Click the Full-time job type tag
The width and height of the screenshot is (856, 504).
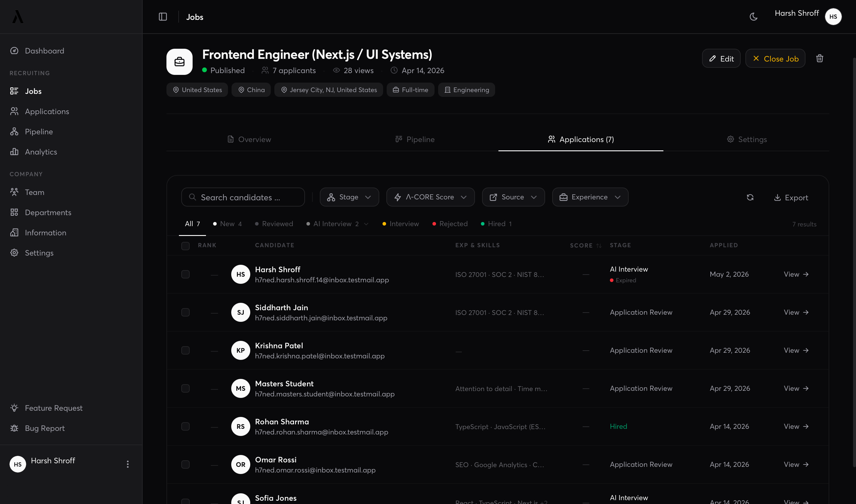click(410, 90)
